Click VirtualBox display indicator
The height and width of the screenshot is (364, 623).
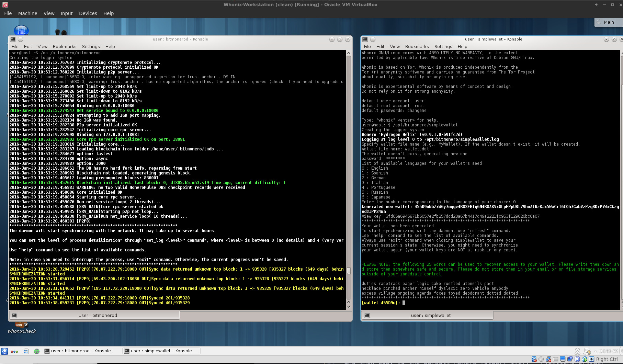563,359
